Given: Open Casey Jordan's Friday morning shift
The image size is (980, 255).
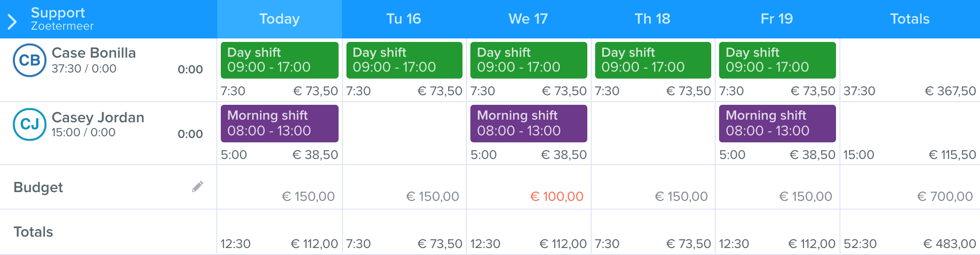Looking at the screenshot, I should point(778,124).
